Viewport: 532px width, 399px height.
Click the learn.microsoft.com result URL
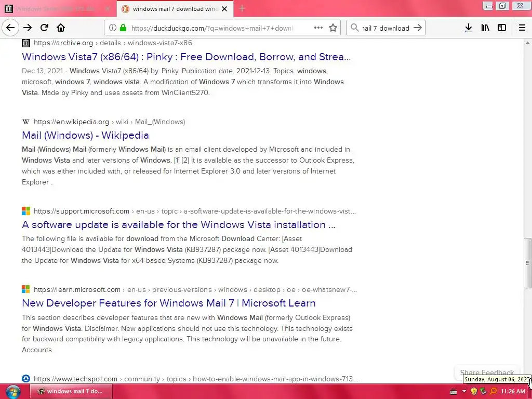point(195,289)
